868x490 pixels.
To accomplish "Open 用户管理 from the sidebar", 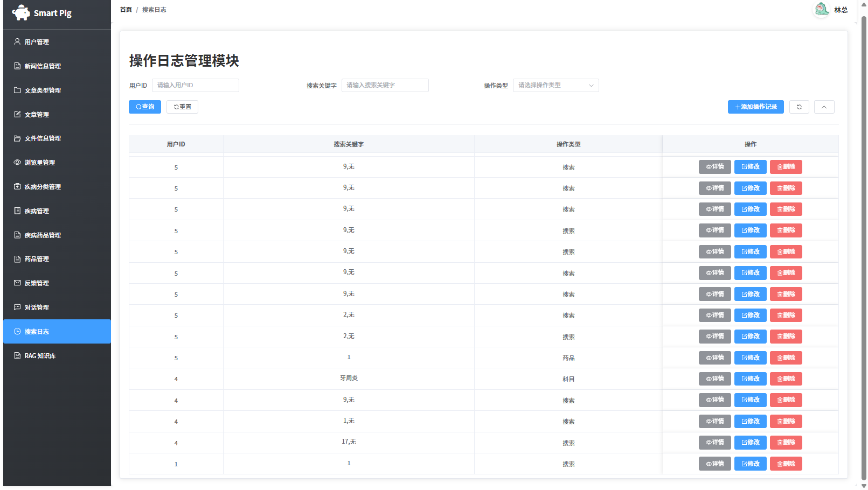I will [57, 42].
